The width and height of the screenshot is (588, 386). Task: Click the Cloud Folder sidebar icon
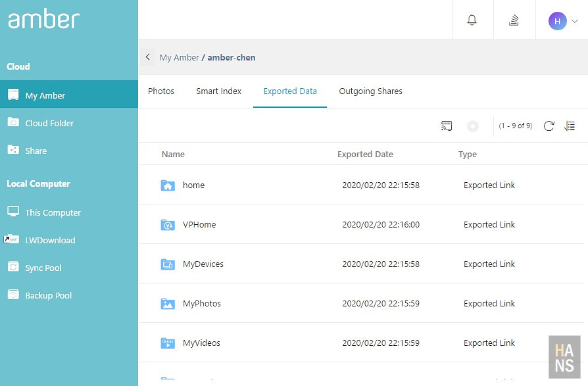click(x=13, y=122)
